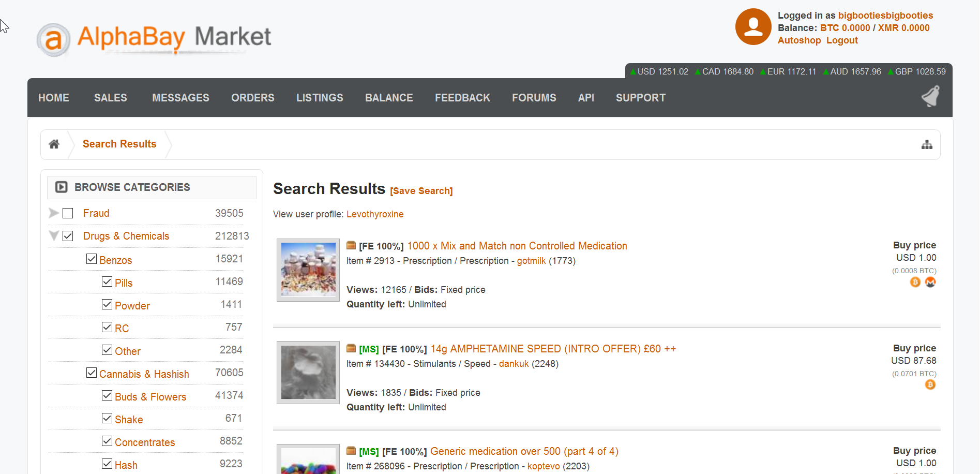
Task: Check the Fraud category checkbox
Action: tap(68, 213)
